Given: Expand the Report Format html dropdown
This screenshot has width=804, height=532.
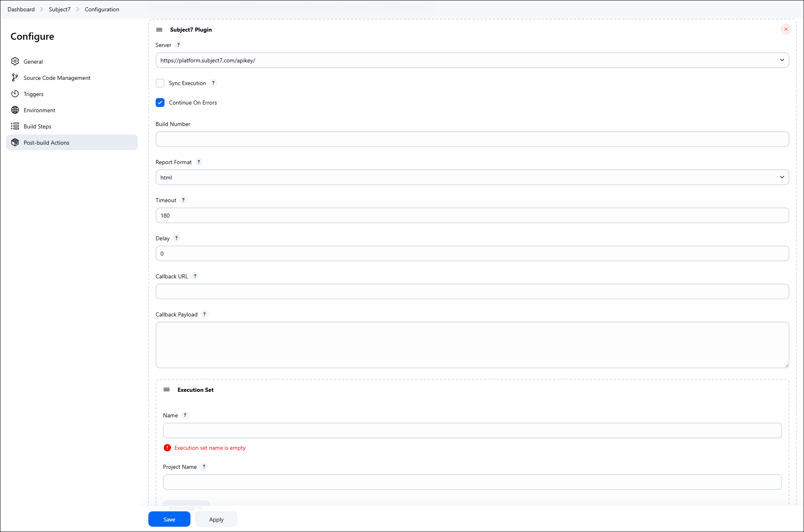Looking at the screenshot, I should coord(472,177).
